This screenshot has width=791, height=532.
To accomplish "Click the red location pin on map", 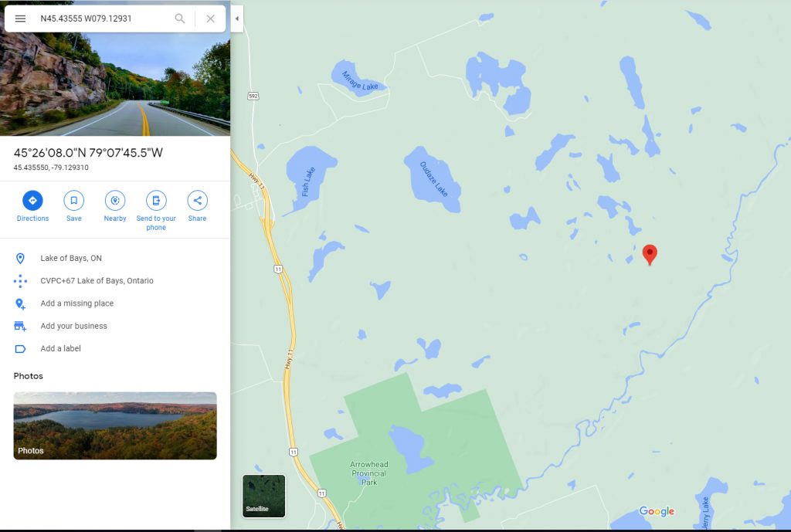I will coord(650,255).
